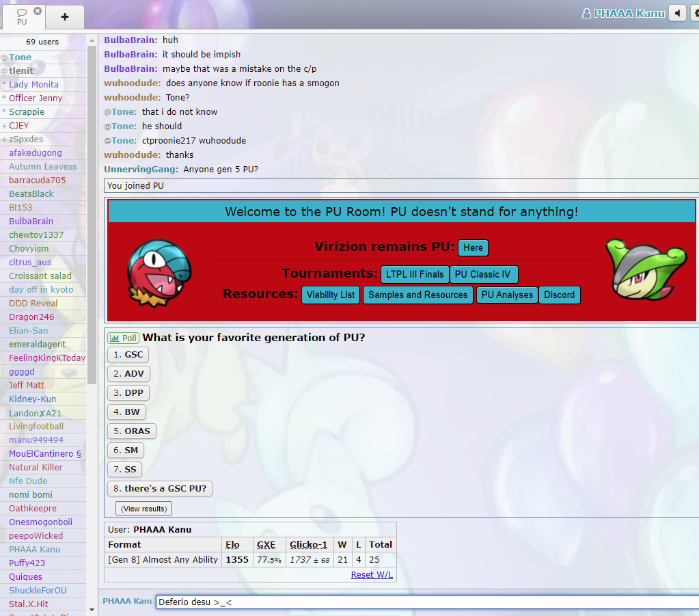Click the Reset W/L link
The height and width of the screenshot is (616, 699).
[x=372, y=574]
